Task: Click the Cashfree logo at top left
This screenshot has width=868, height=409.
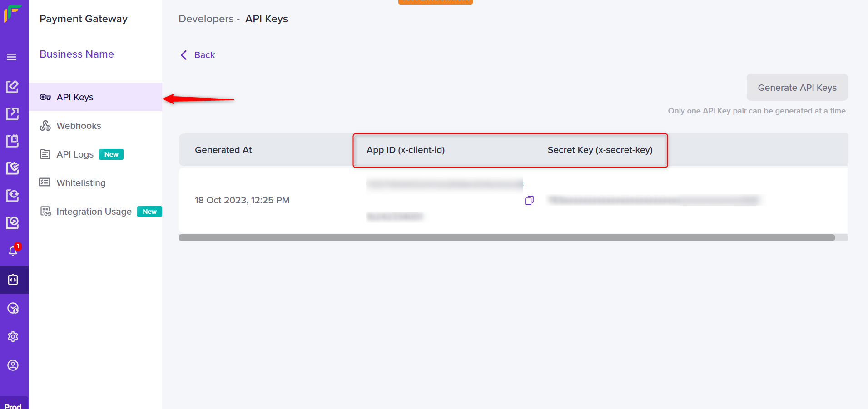Action: (x=12, y=13)
